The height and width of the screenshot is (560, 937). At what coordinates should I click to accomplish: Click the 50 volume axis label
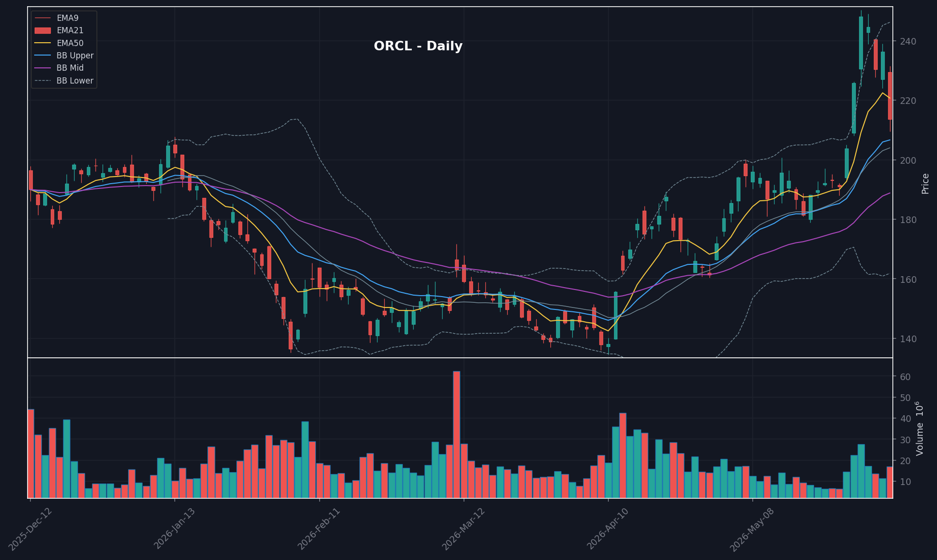coord(905,398)
